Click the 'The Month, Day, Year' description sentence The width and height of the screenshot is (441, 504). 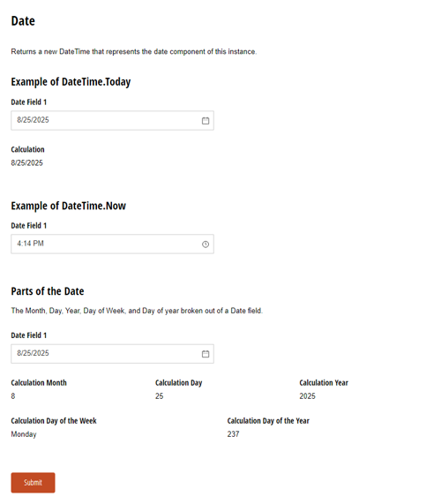coord(137,311)
